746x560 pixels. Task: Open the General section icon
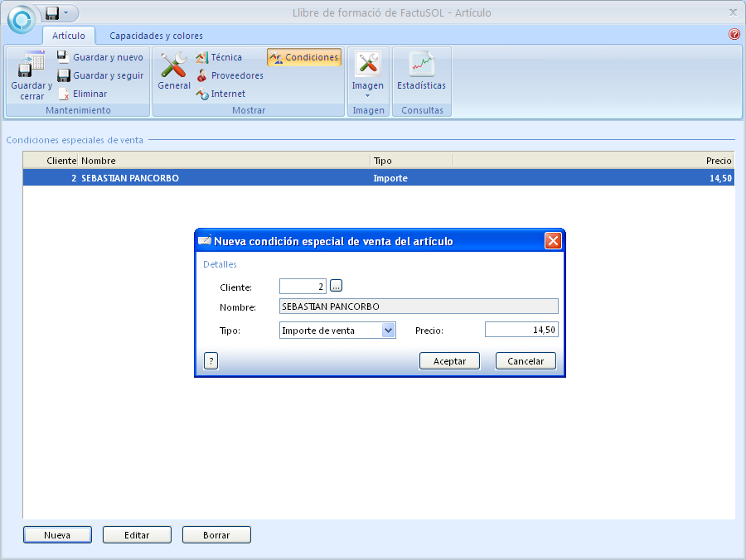[x=174, y=66]
